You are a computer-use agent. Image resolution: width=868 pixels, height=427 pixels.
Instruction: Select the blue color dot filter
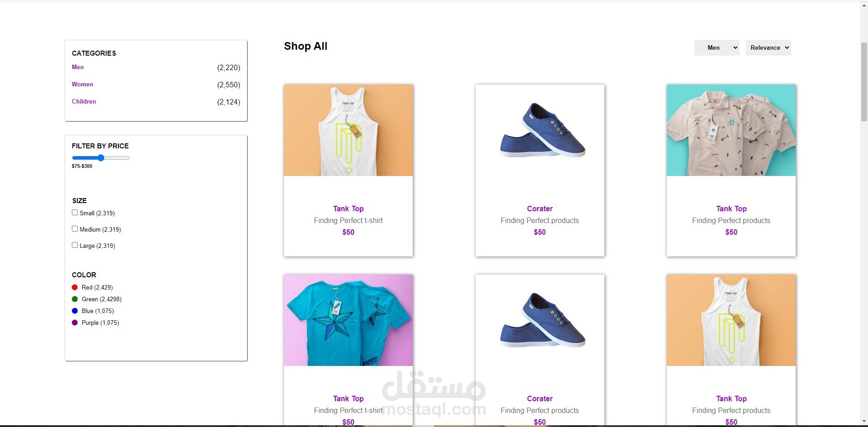tap(75, 311)
